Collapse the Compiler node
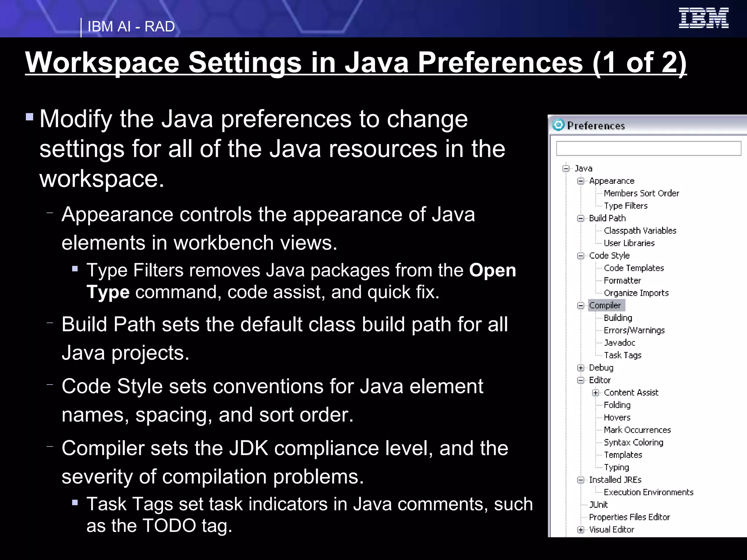747x560 pixels. click(x=581, y=306)
